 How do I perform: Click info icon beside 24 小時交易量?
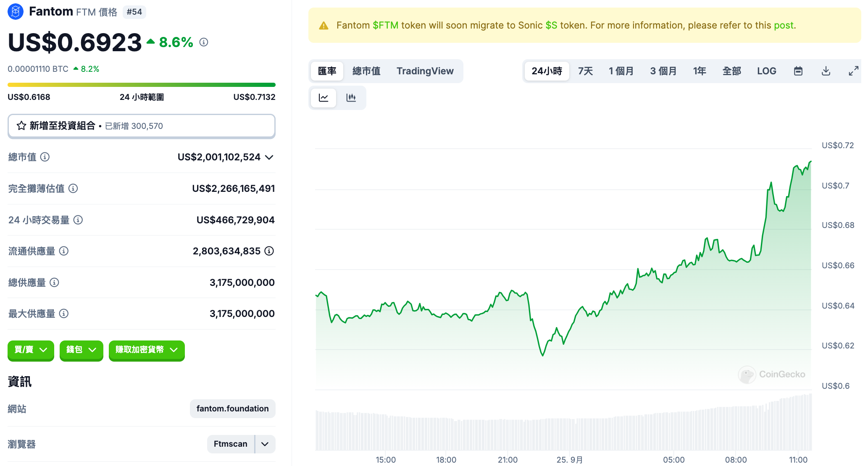pos(78,220)
